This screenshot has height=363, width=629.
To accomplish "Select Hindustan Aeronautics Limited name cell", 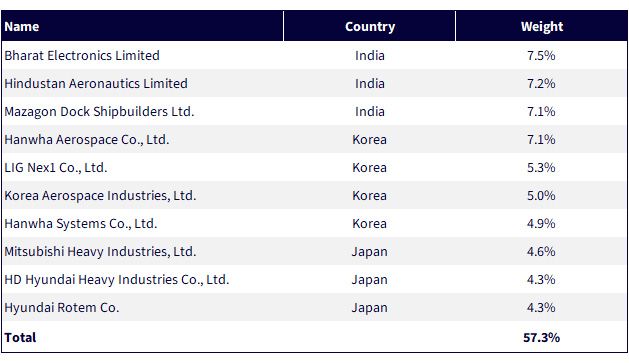I will click(96, 83).
